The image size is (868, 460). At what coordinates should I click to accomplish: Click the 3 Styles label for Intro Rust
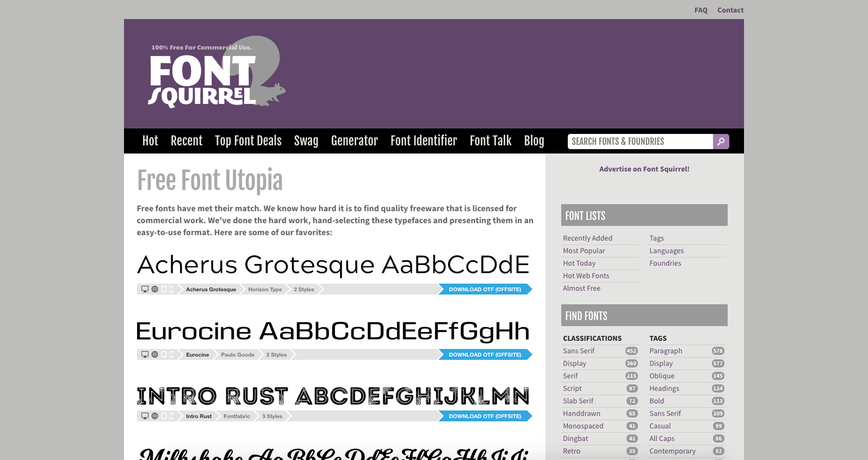[x=272, y=416]
